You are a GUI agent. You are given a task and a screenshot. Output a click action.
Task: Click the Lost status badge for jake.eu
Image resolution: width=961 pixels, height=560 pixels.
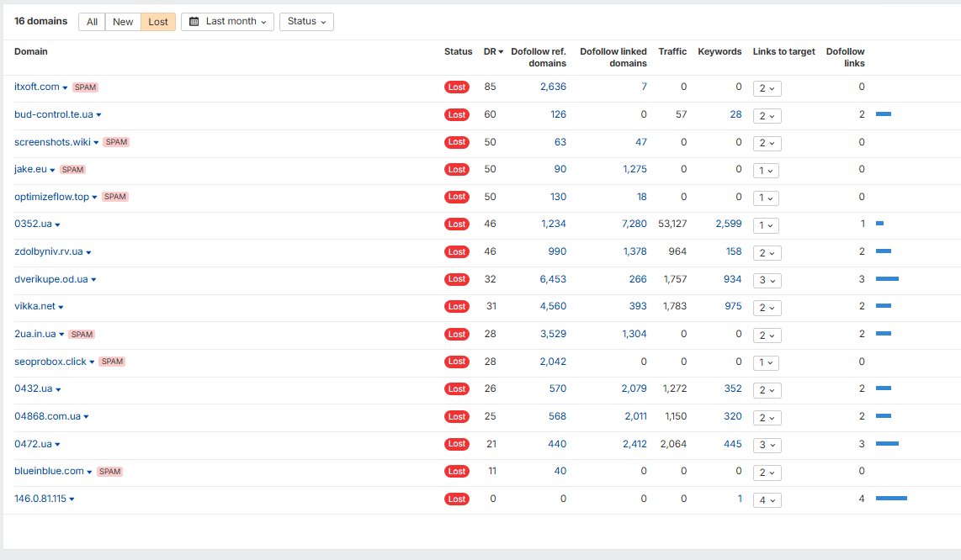pyautogui.click(x=457, y=170)
